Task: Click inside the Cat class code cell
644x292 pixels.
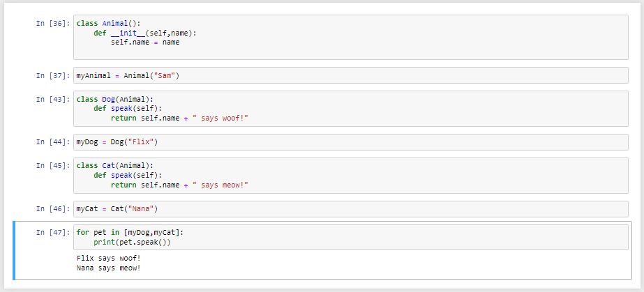Action: coord(349,176)
